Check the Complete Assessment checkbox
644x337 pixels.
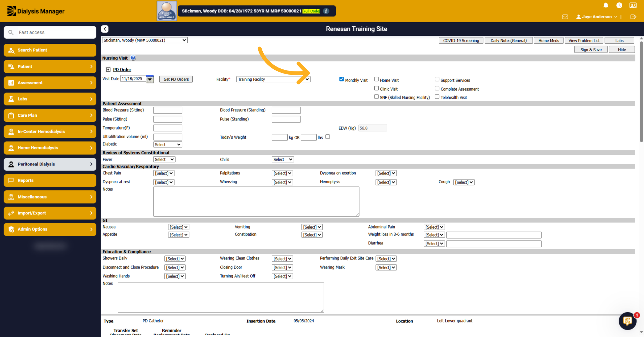click(437, 88)
